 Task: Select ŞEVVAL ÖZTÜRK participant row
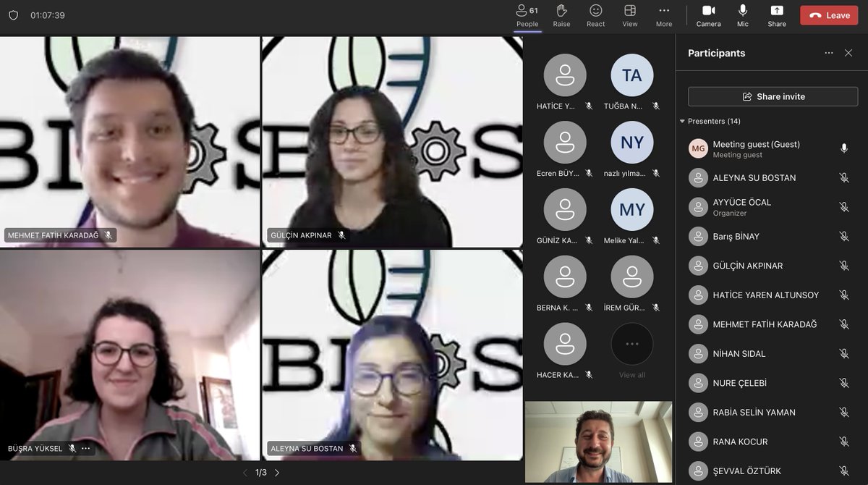773,471
